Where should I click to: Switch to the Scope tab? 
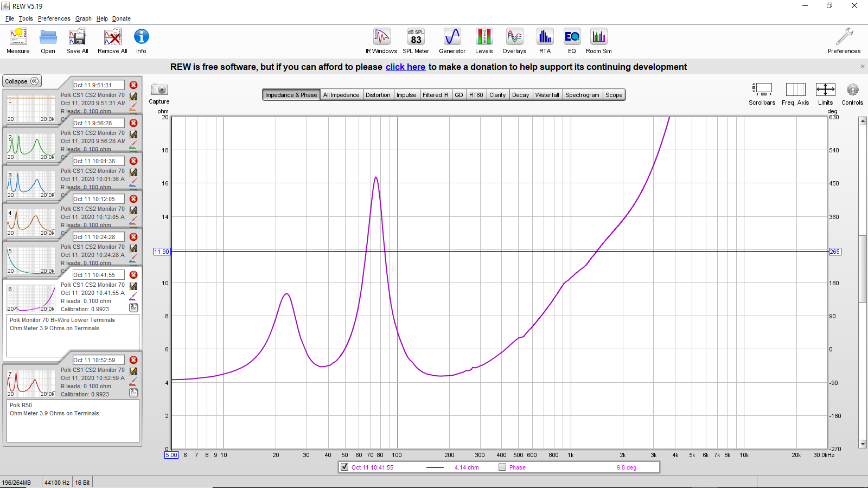point(614,95)
